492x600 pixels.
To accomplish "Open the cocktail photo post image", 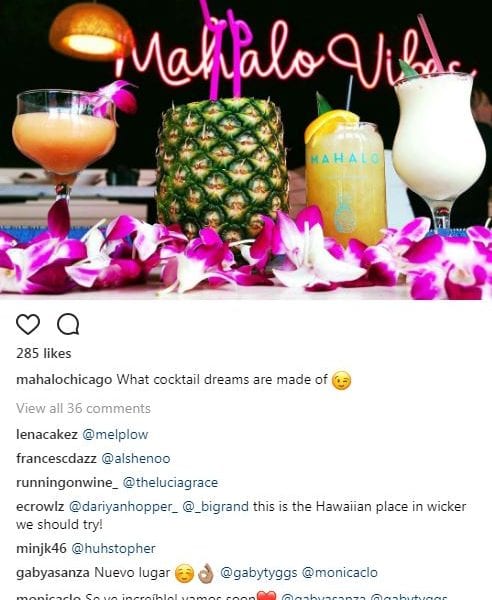I will point(246,150).
